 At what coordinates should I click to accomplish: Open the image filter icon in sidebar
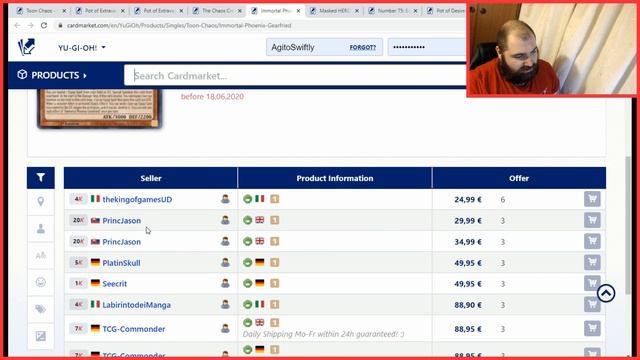[x=40, y=336]
